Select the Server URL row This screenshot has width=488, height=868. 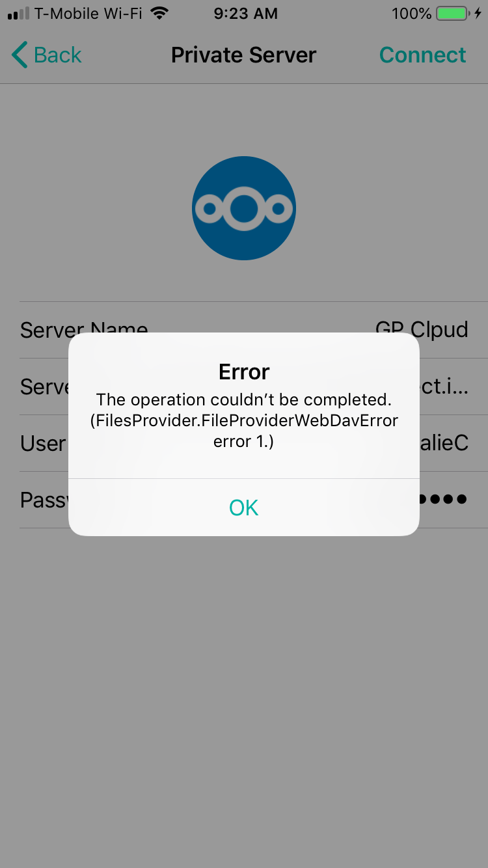tap(244, 387)
